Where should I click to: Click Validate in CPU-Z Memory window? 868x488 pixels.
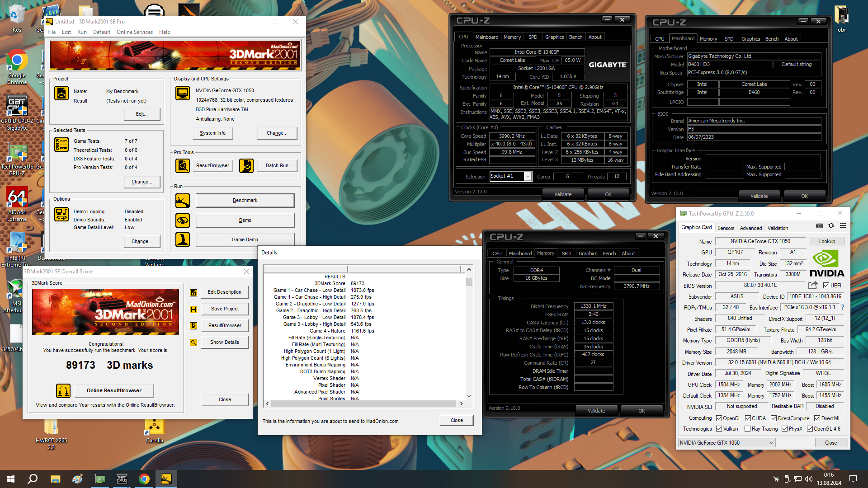[596, 411]
